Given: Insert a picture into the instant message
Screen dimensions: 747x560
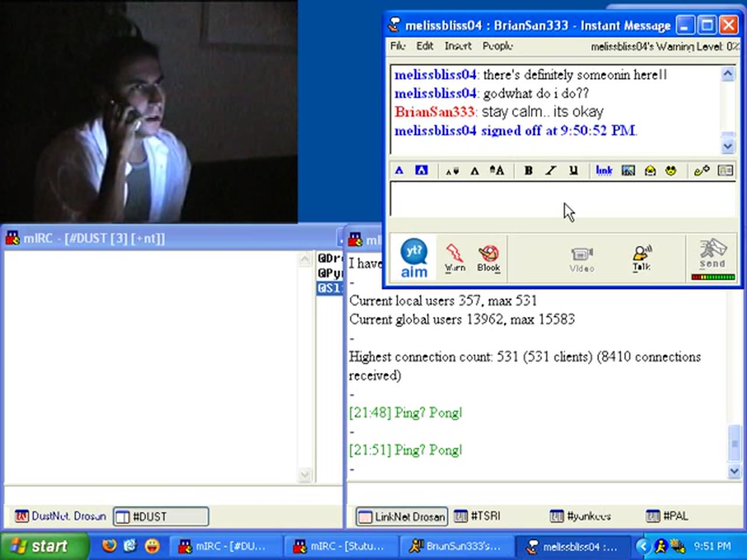Looking at the screenshot, I should [628, 170].
